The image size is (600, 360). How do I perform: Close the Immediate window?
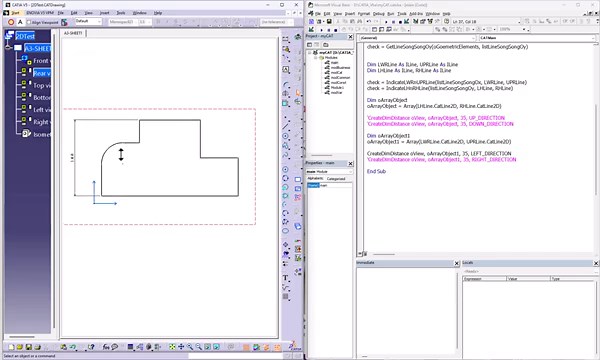tap(456, 263)
